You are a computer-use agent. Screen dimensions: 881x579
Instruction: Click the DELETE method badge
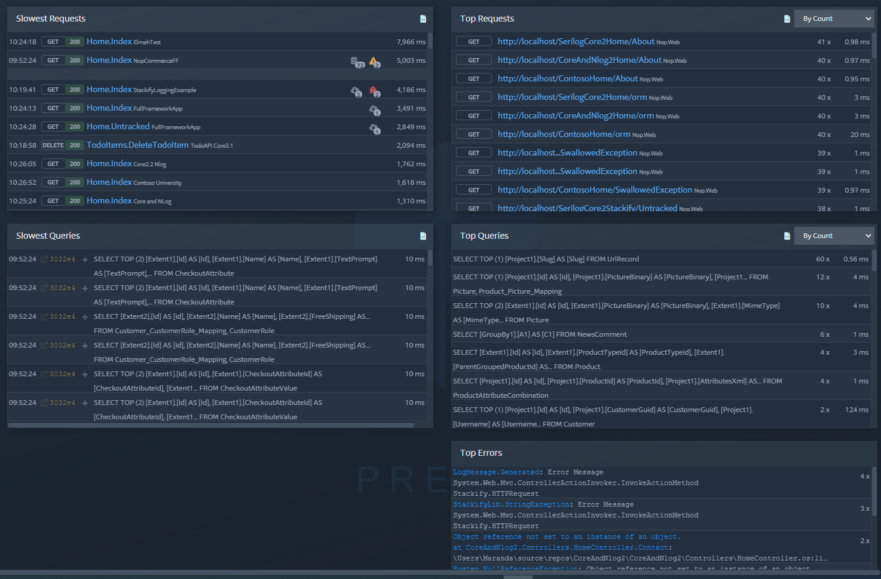click(x=53, y=145)
